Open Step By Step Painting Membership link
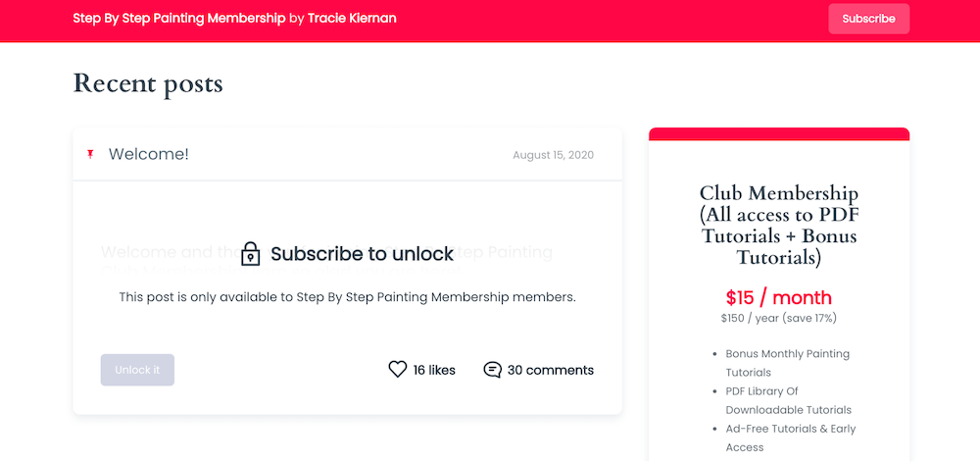The image size is (980, 463). tap(179, 18)
